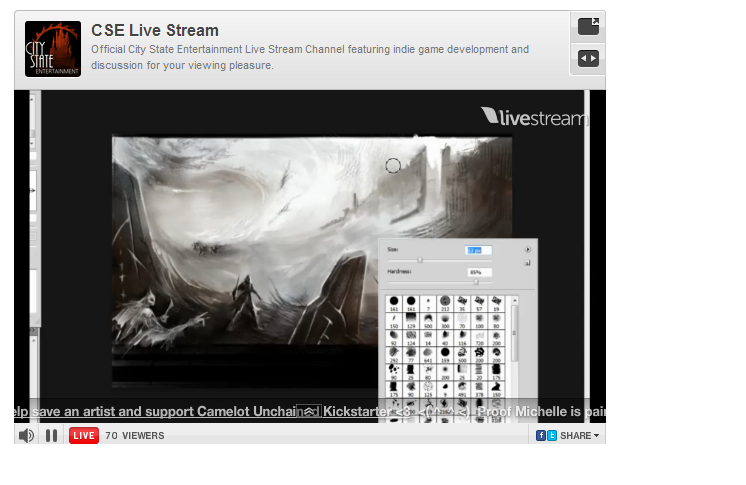Select the brush preset labeled 125
This screenshot has height=485, width=746.
pyautogui.click(x=428, y=389)
